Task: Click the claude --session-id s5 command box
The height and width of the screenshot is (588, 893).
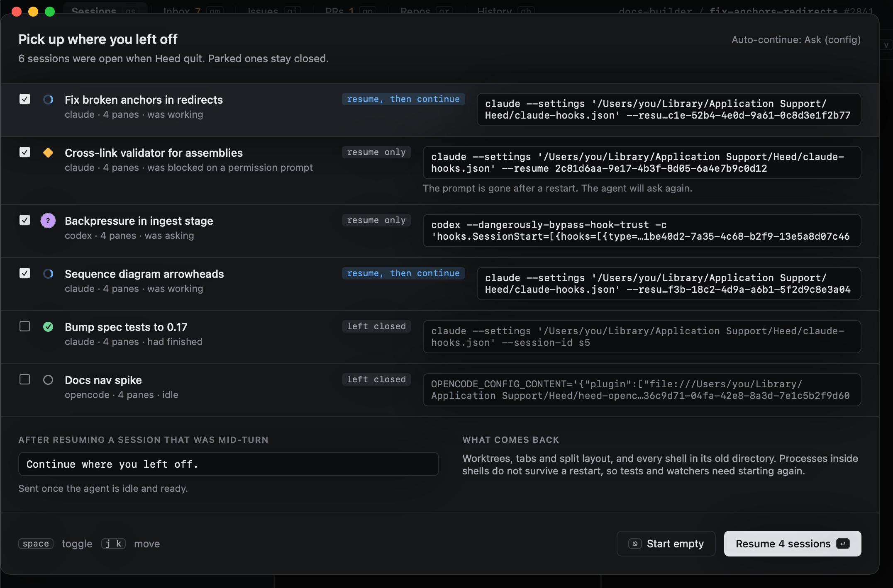Action: click(x=642, y=337)
